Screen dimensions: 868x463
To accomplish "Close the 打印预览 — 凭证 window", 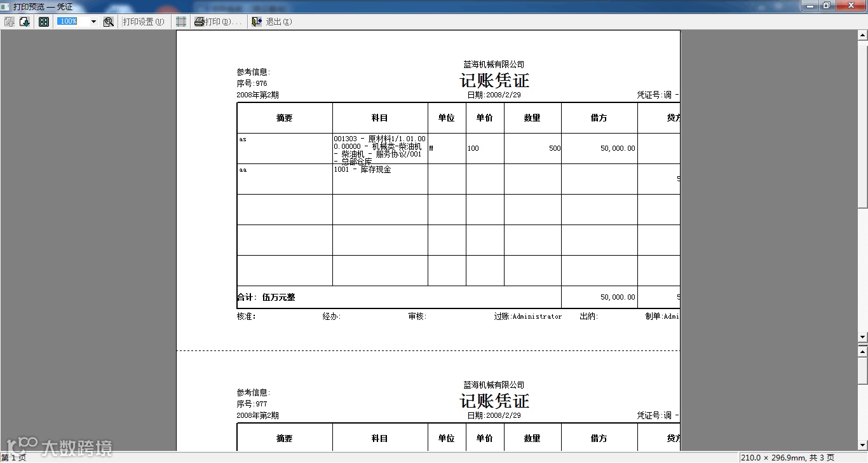I will [850, 6].
